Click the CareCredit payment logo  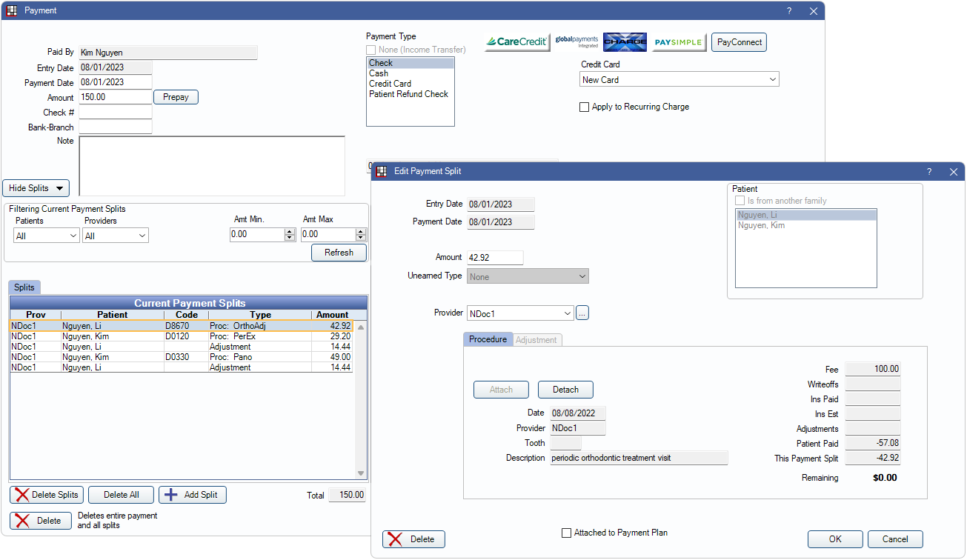tap(516, 42)
